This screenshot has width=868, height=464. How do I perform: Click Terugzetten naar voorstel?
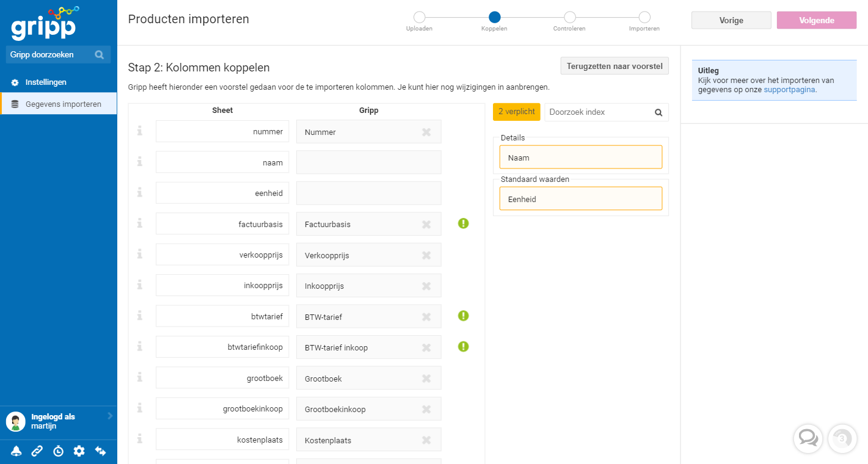click(x=615, y=66)
